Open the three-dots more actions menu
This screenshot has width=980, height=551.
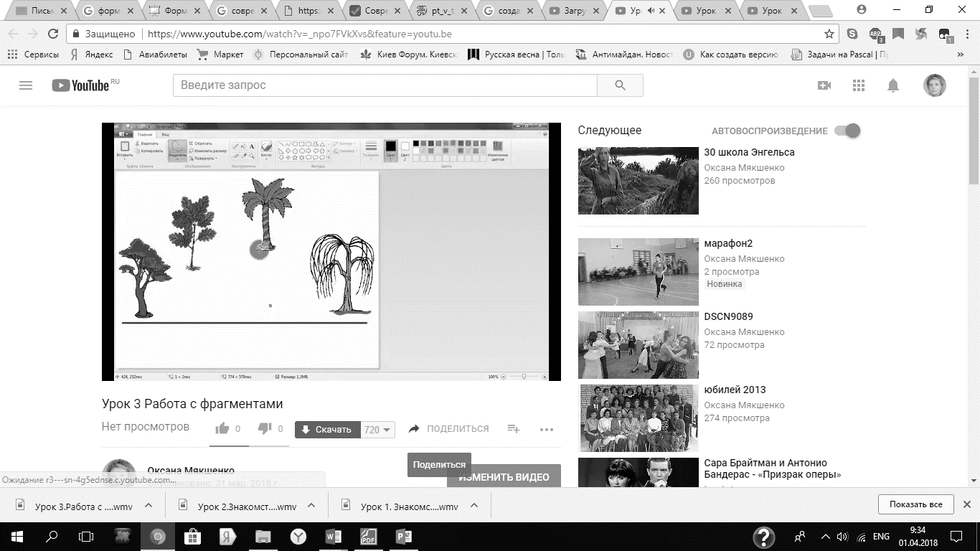pos(547,430)
